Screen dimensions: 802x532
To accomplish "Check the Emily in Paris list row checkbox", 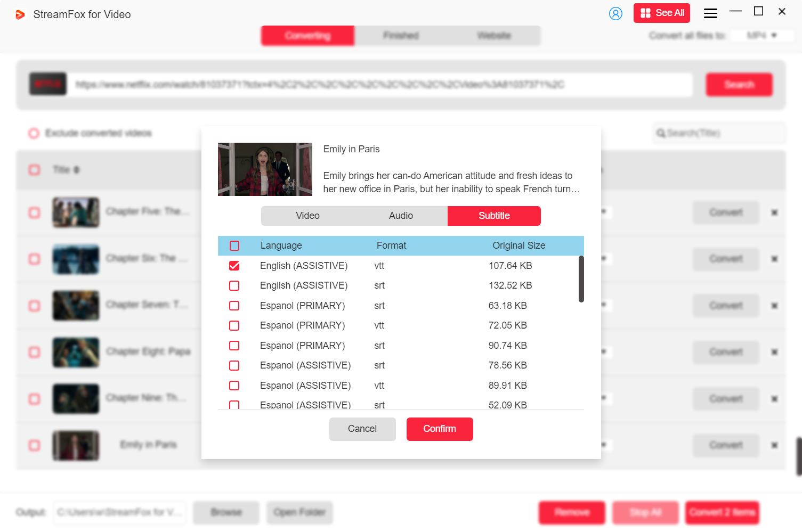I will pos(35,445).
